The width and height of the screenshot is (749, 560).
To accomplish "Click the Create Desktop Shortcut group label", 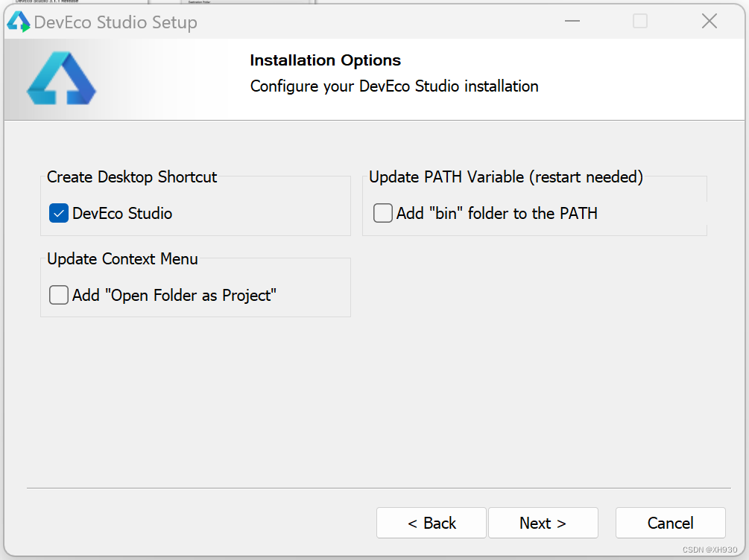I will tap(132, 177).
